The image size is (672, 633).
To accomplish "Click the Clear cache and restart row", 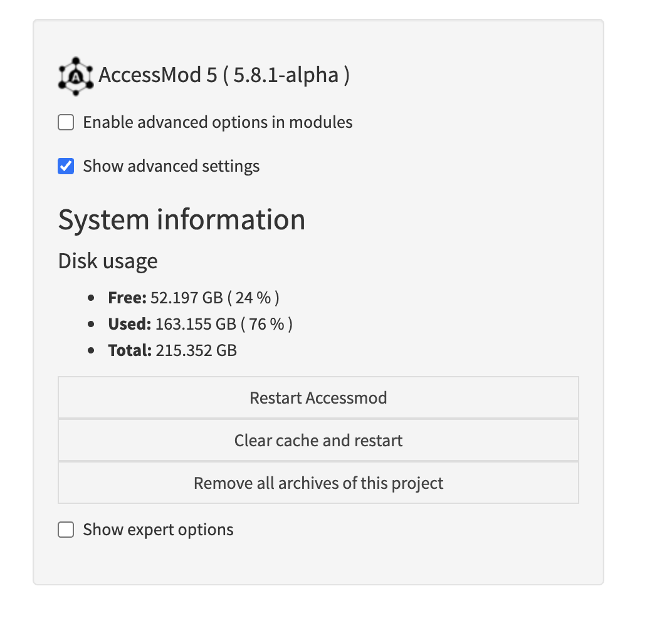I will coord(318,440).
